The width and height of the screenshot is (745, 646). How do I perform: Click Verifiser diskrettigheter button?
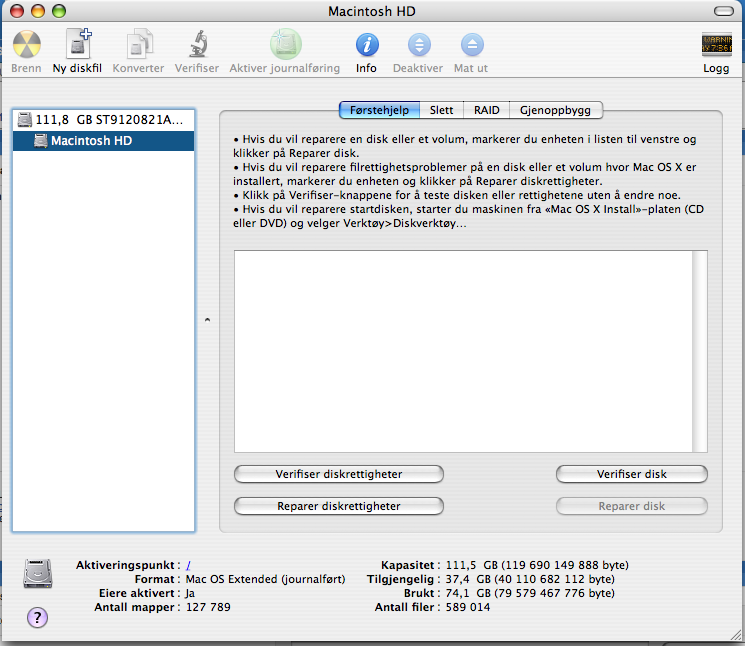point(338,474)
